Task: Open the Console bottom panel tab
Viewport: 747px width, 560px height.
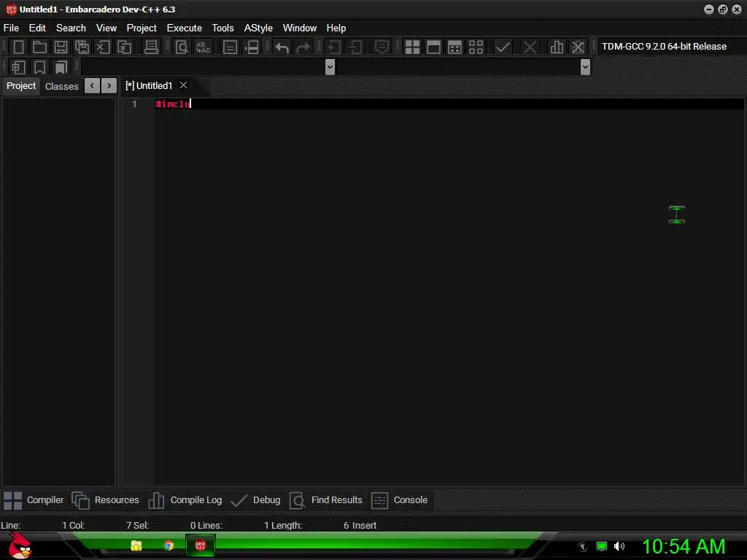Action: point(399,500)
